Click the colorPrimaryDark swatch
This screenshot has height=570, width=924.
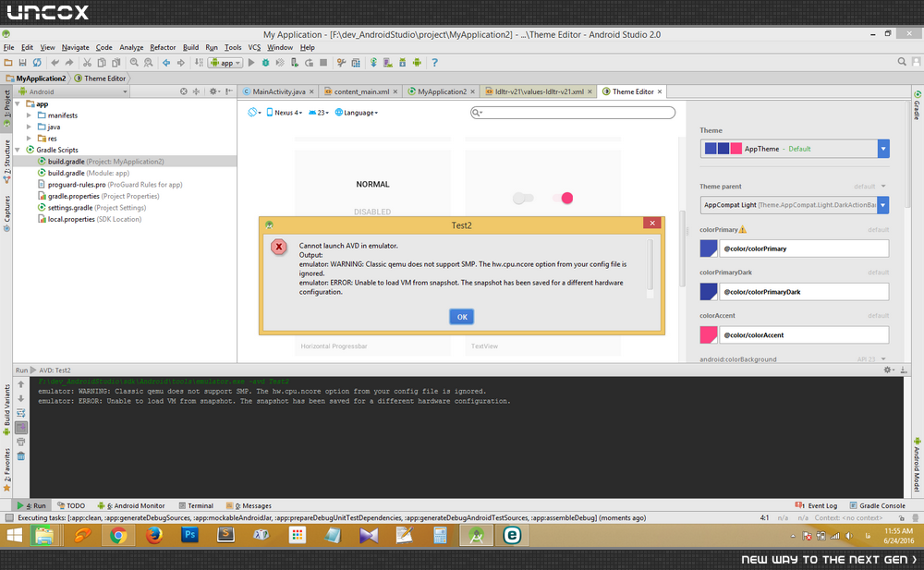(709, 292)
